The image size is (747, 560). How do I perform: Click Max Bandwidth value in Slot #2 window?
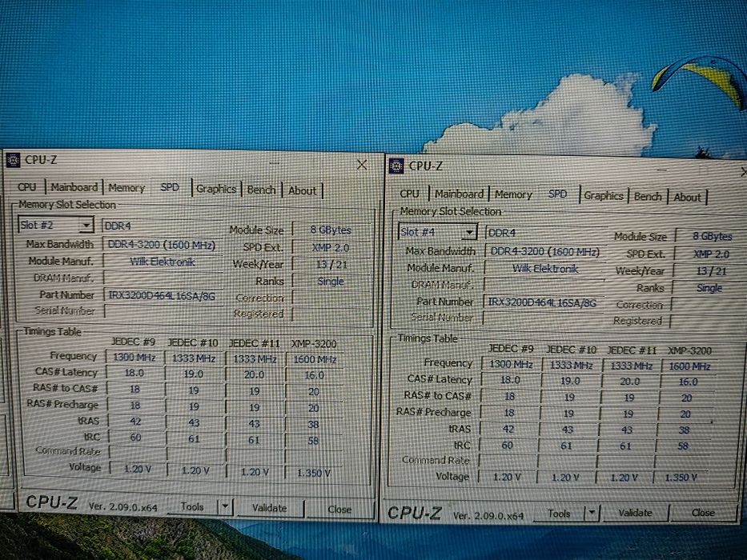coord(162,246)
